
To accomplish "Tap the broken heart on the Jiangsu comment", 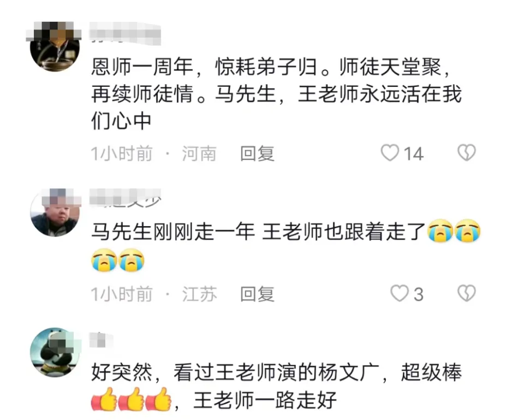I will tap(467, 293).
